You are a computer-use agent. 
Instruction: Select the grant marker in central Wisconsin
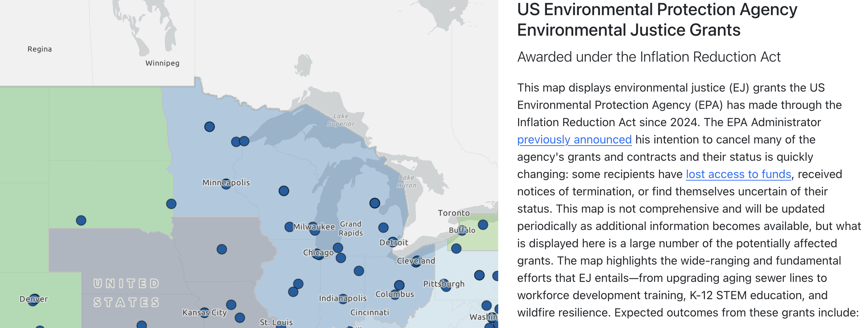click(x=284, y=191)
